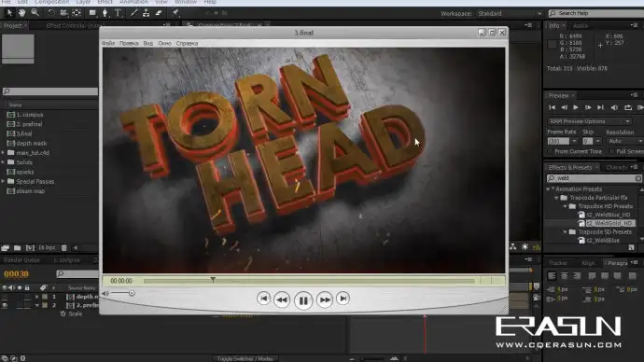
Task: Expand main_txt.c4d folder in Project
Action: pyautogui.click(x=4, y=153)
